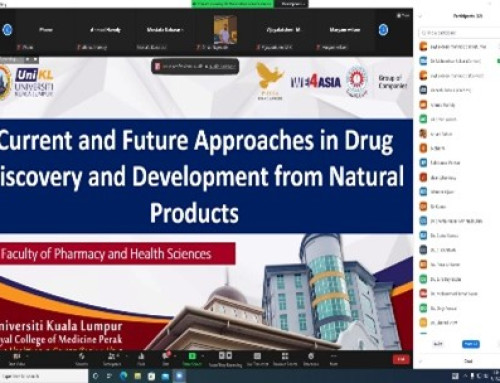Open the video options arrow beside Start Video
The width and height of the screenshot is (500, 383).
[27, 356]
